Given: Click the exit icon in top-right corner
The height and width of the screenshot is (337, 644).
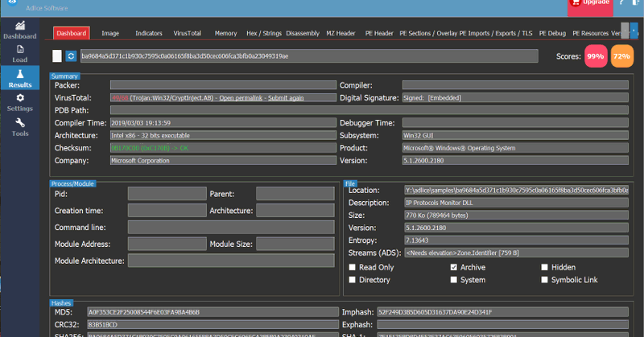Looking at the screenshot, I should [x=637, y=3].
